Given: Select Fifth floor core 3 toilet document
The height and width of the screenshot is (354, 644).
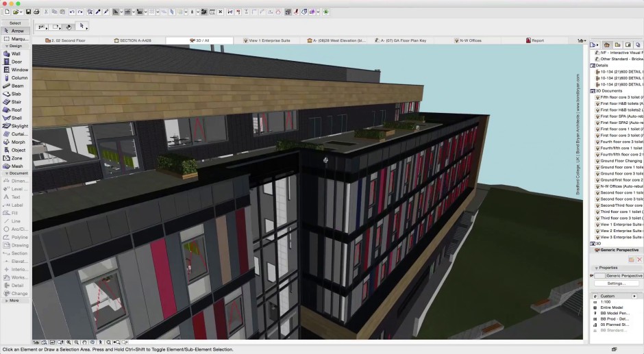Looking at the screenshot, I should coord(619,97).
